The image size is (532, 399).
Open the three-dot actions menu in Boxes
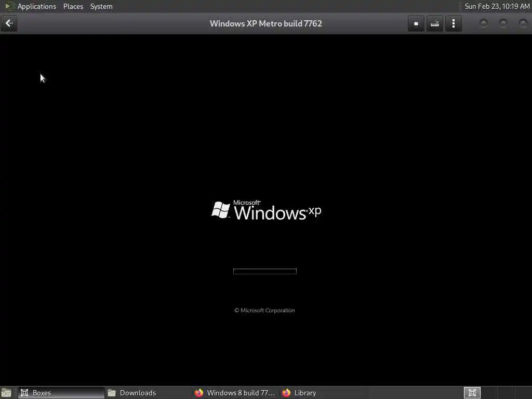coord(453,23)
